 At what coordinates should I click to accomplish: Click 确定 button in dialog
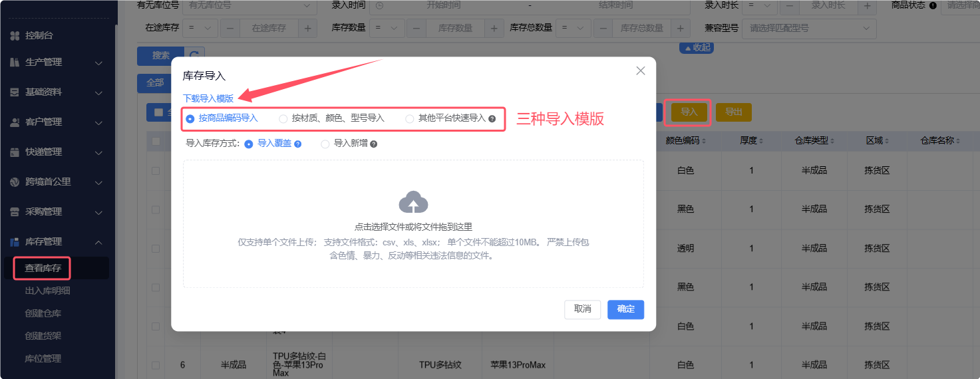(x=626, y=309)
